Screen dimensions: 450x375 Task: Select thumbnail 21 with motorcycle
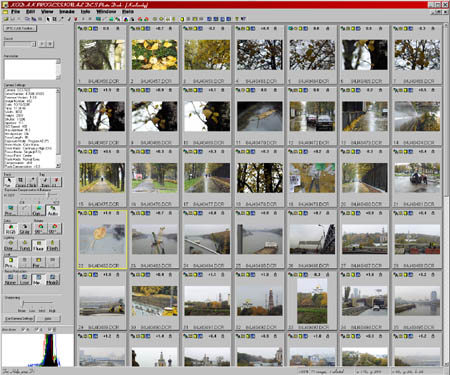[417, 178]
